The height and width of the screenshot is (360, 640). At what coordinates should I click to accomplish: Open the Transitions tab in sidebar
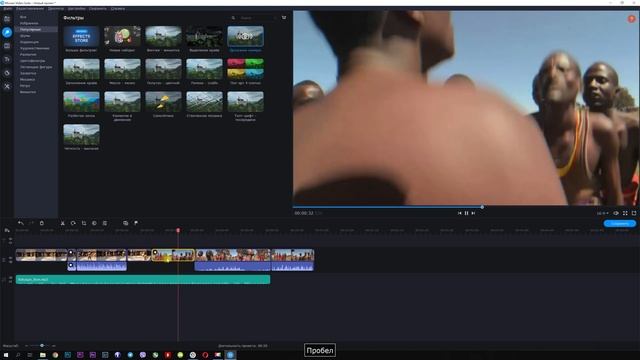[x=7, y=46]
